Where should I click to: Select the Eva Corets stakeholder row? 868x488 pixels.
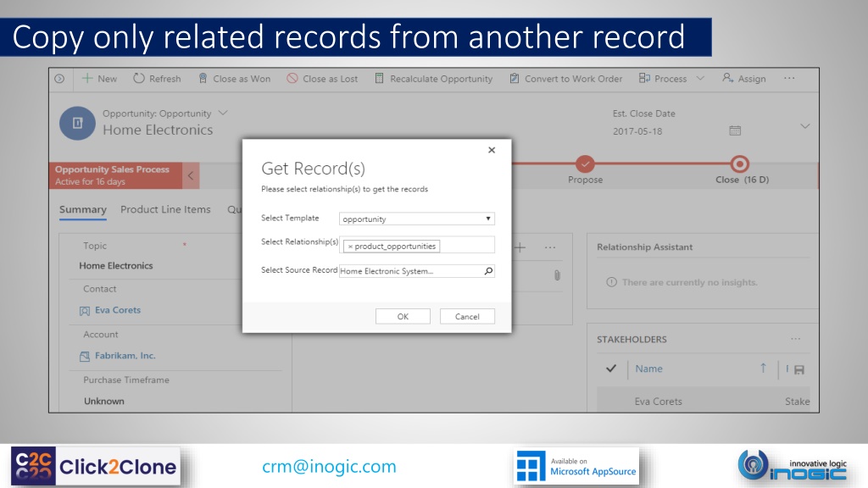703,400
